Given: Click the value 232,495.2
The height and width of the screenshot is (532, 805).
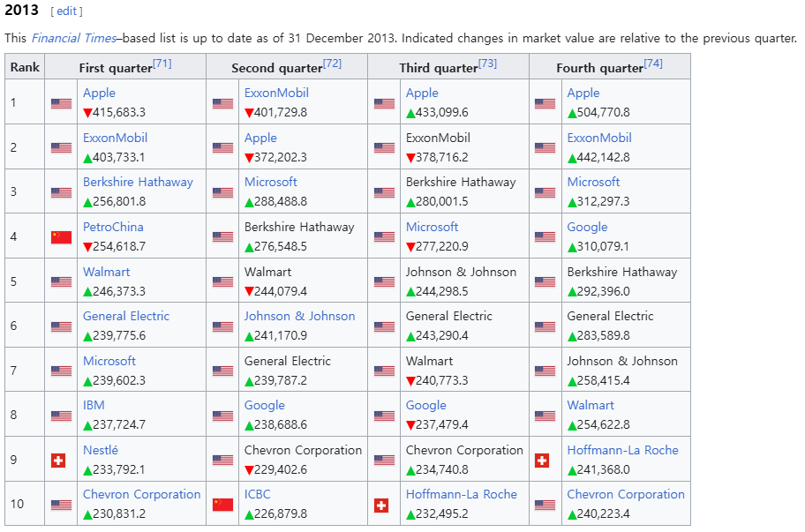Looking at the screenshot, I should (442, 514).
